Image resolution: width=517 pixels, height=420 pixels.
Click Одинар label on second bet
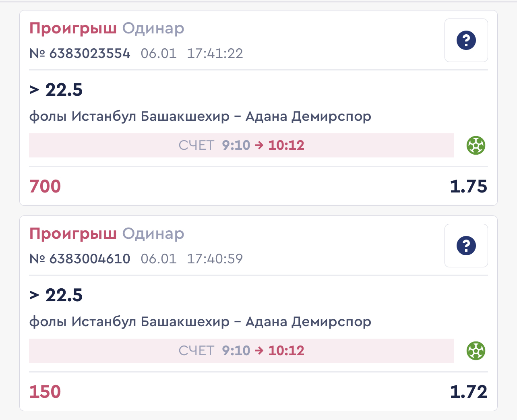point(153,234)
